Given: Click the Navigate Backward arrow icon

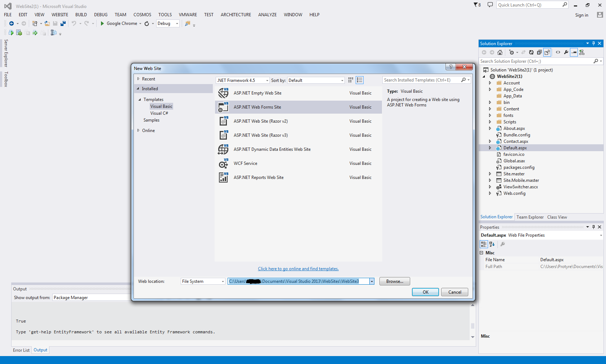Looking at the screenshot, I should (x=11, y=23).
